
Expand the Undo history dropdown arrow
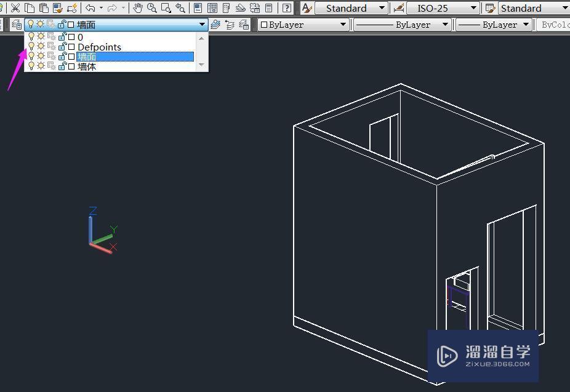[101, 7]
